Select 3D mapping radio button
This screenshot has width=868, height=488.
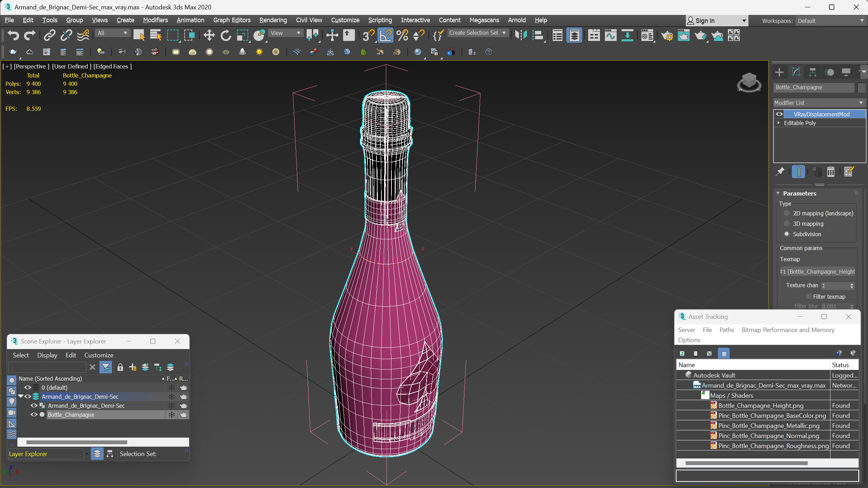[787, 224]
